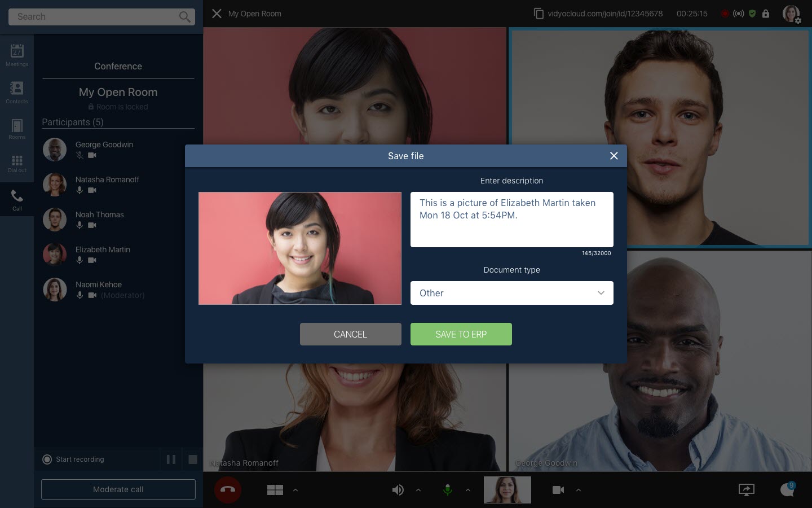The image size is (812, 508).
Task: Click the self-view thumbnail in toolbar
Action: 507,490
